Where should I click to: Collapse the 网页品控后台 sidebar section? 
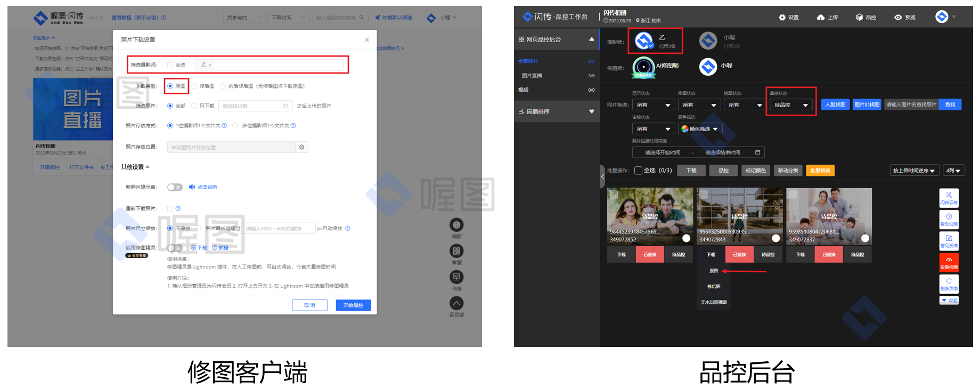click(591, 39)
